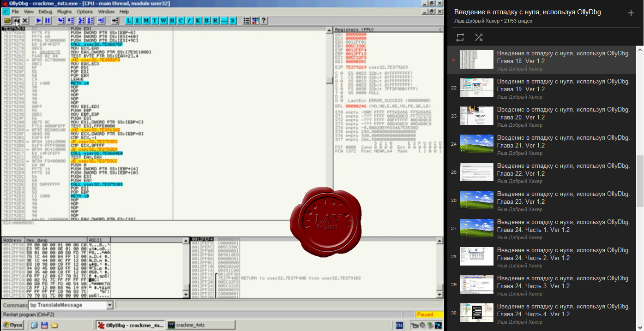Image resolution: width=644 pixels, height=331 pixels.
Task: Open Memory map with M button
Action: click(146, 20)
